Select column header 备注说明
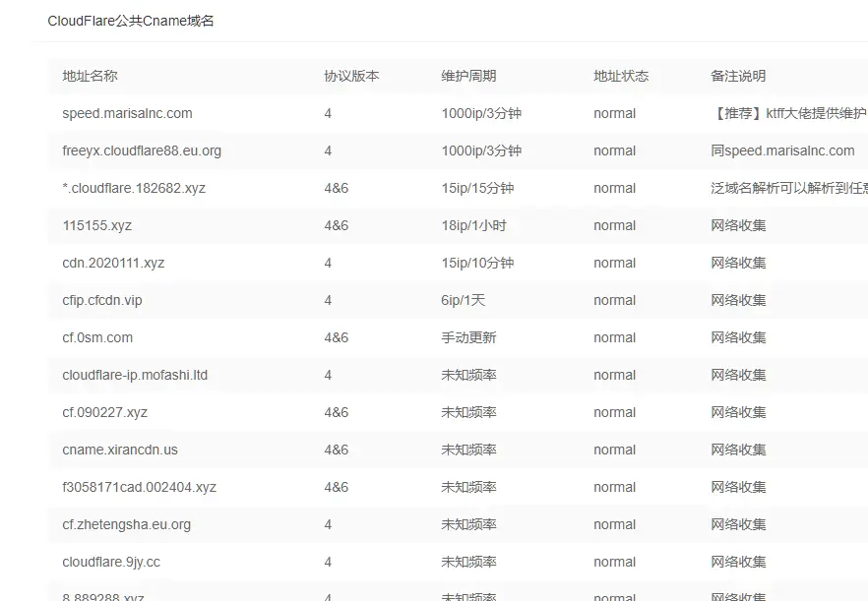The width and height of the screenshot is (868, 601). [x=738, y=76]
